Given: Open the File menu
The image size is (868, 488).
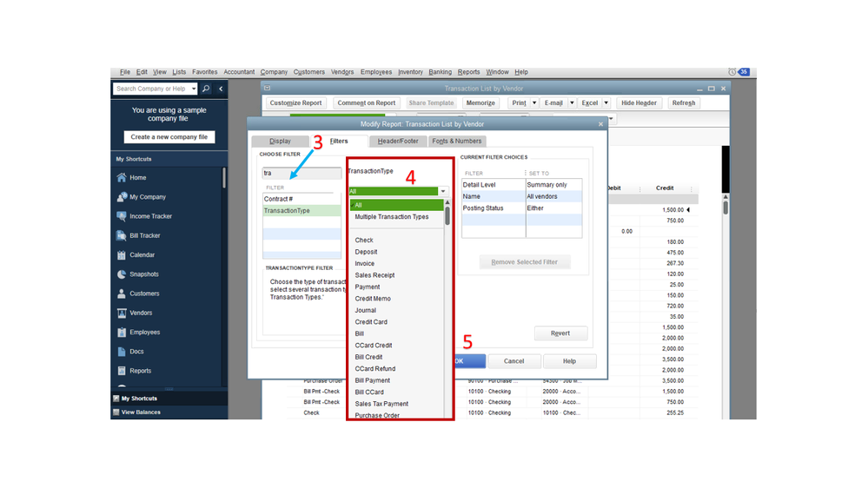Looking at the screenshot, I should [x=124, y=72].
